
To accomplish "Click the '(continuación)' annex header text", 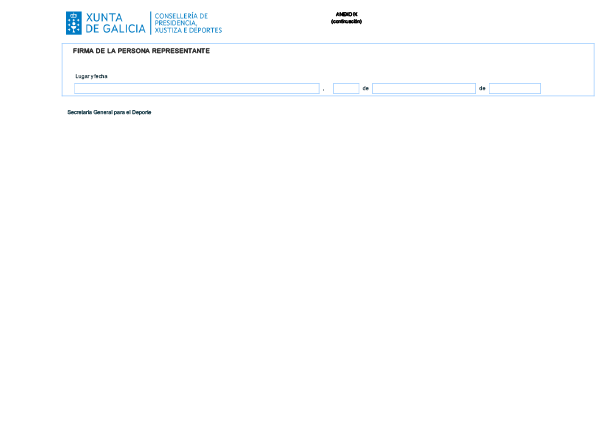I will [346, 22].
